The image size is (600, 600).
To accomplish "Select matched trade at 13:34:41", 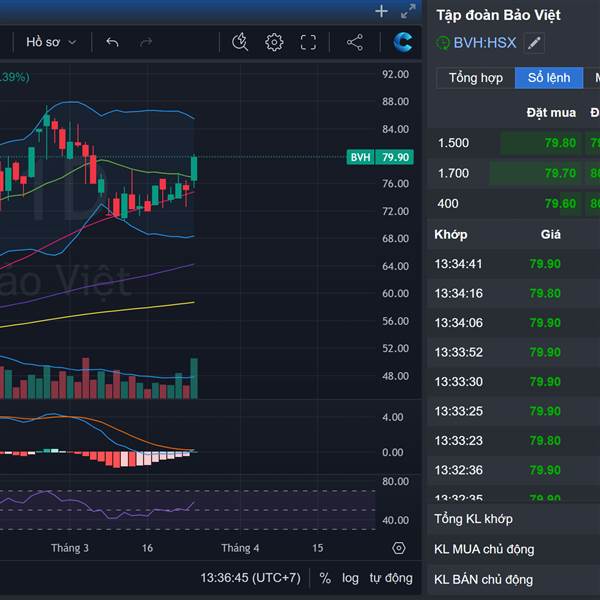I will (x=514, y=264).
